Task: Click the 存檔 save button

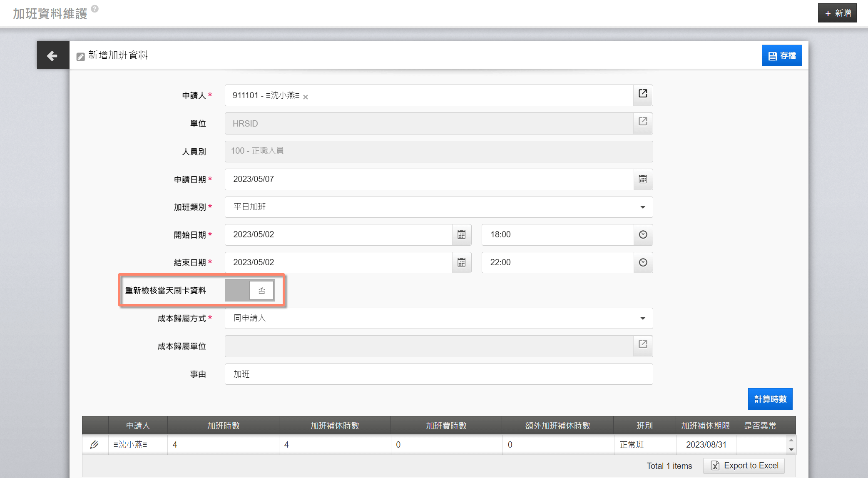Action: tap(781, 56)
